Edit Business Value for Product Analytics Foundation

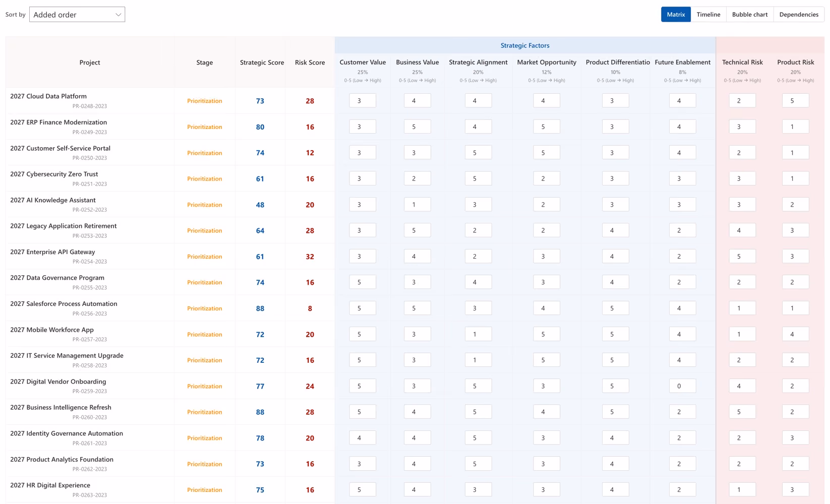(x=418, y=464)
